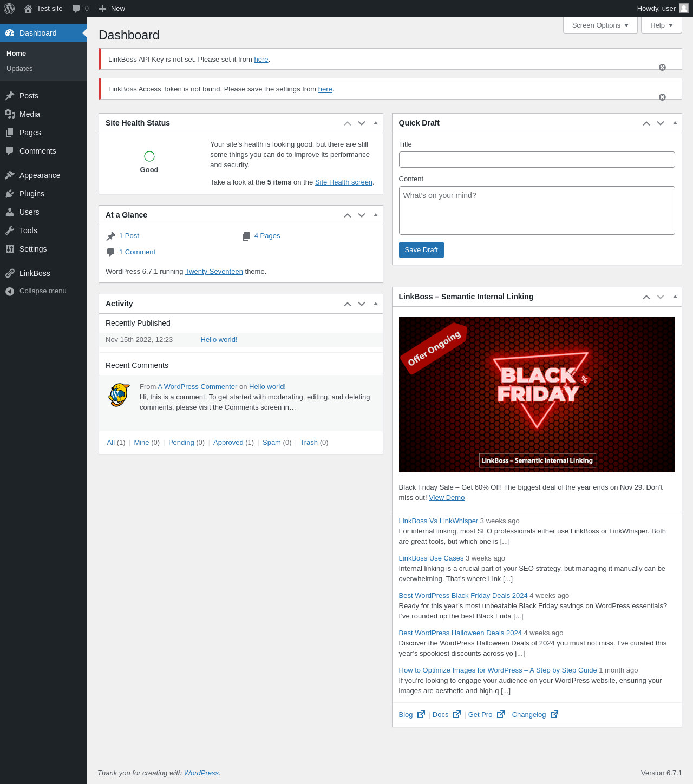Open LinkBoss chain-link sidebar icon
The image size is (693, 784).
pos(10,273)
